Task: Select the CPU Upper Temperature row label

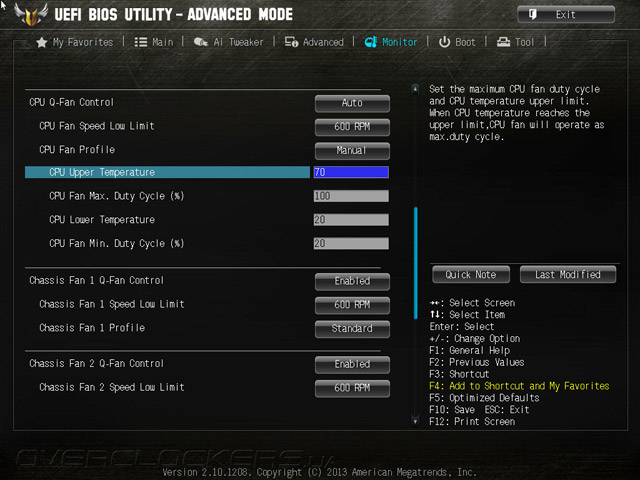Action: [102, 173]
